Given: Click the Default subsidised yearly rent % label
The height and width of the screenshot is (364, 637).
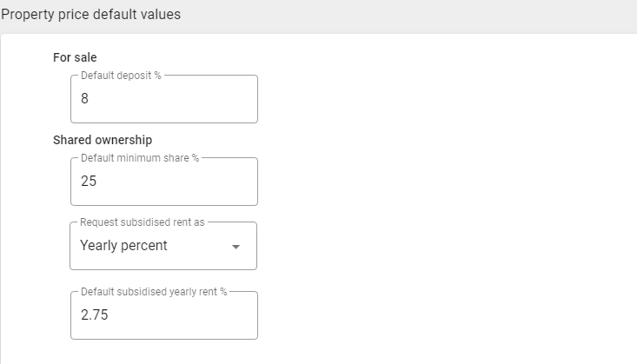Looking at the screenshot, I should click(x=154, y=292).
